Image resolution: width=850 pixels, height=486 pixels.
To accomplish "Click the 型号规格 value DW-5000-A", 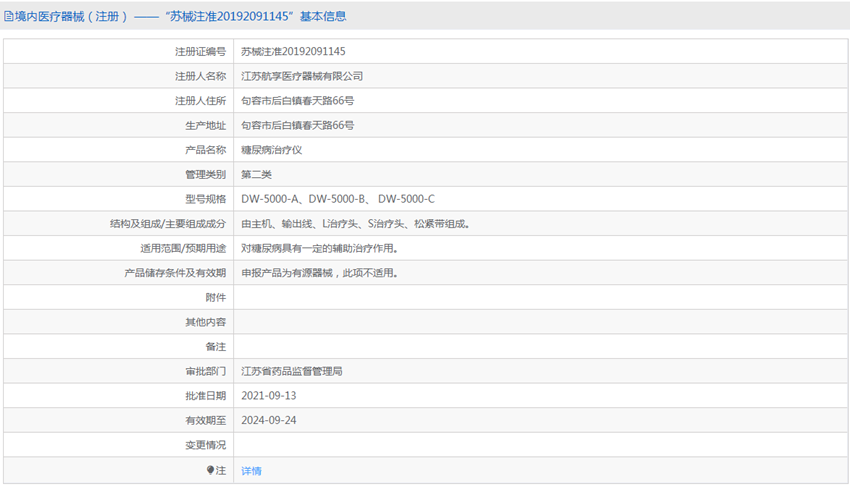I will 270,199.
